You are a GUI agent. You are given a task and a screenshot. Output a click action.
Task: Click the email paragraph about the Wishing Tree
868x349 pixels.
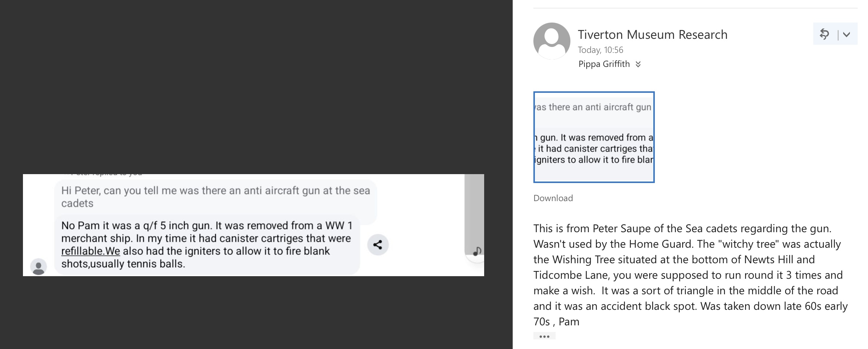click(x=690, y=275)
